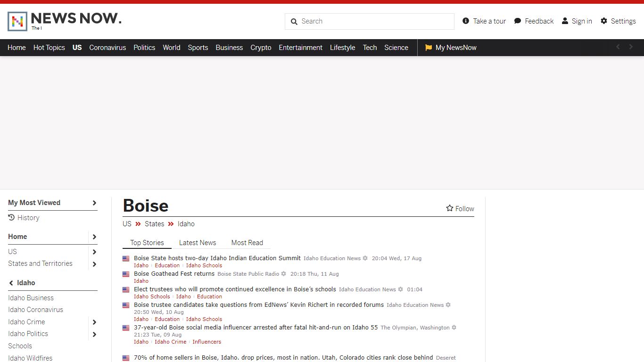
Task: Click the History clock icon
Action: [11, 217]
